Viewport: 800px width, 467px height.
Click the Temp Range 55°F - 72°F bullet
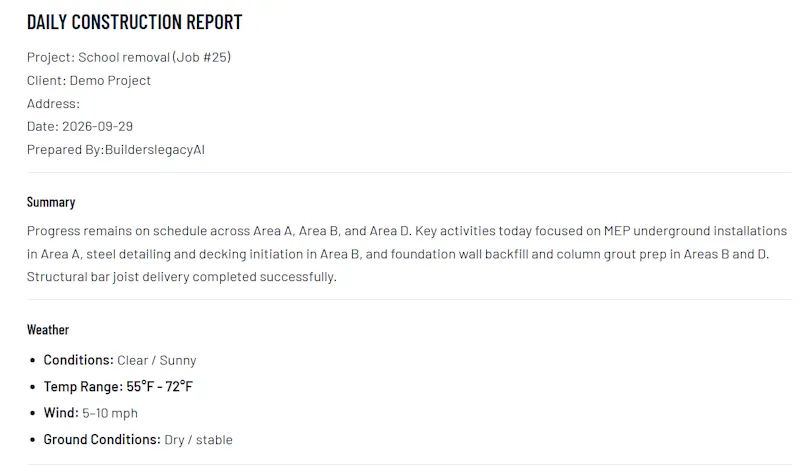(118, 386)
